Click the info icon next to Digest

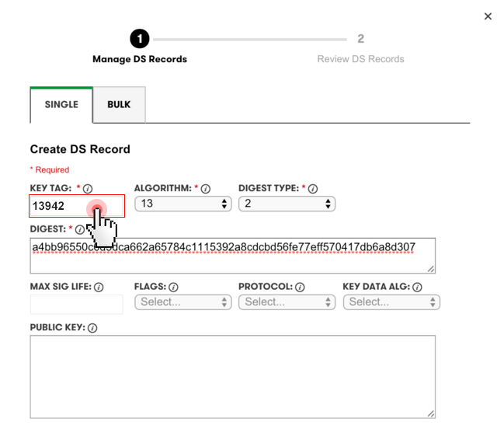[80, 230]
